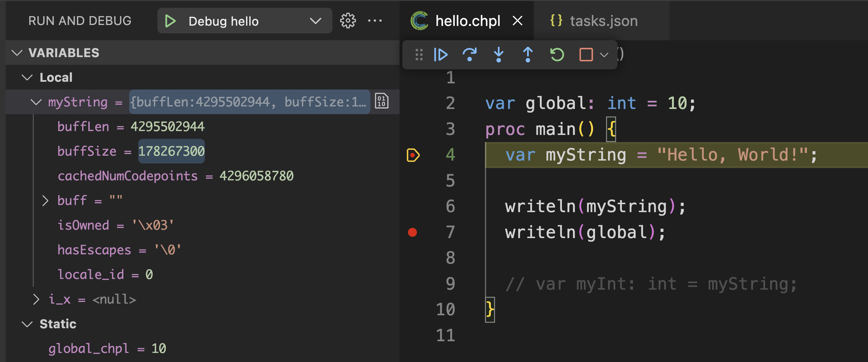Restart the debug session
The height and width of the screenshot is (362, 868).
coord(557,54)
